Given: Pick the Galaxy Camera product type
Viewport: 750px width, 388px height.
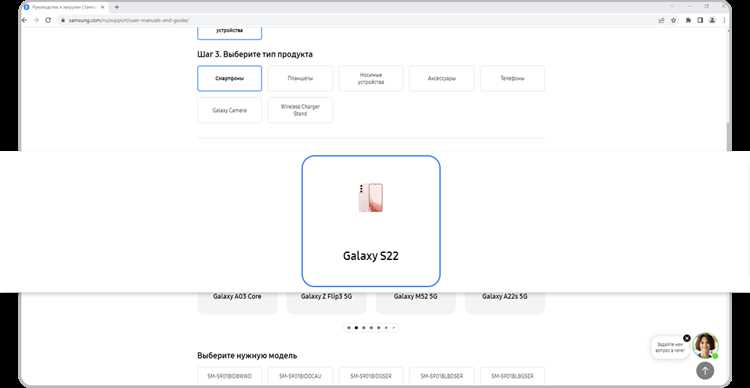Looking at the screenshot, I should click(x=230, y=111).
